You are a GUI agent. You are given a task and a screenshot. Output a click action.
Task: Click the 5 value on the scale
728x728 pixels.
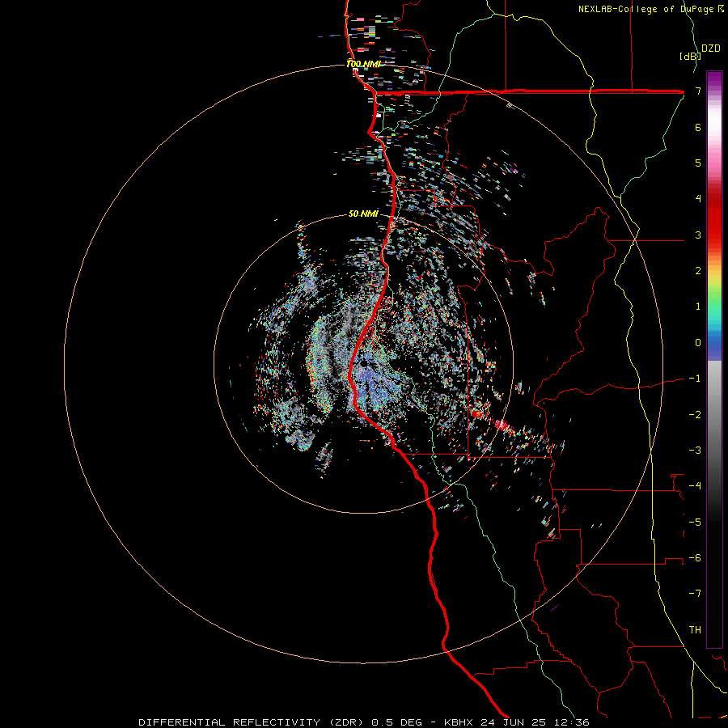pyautogui.click(x=698, y=163)
